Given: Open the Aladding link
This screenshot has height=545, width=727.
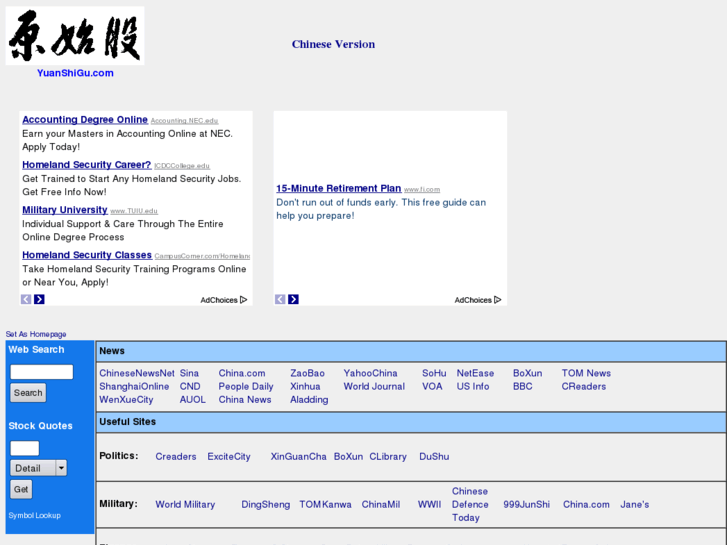Looking at the screenshot, I should point(309,399).
